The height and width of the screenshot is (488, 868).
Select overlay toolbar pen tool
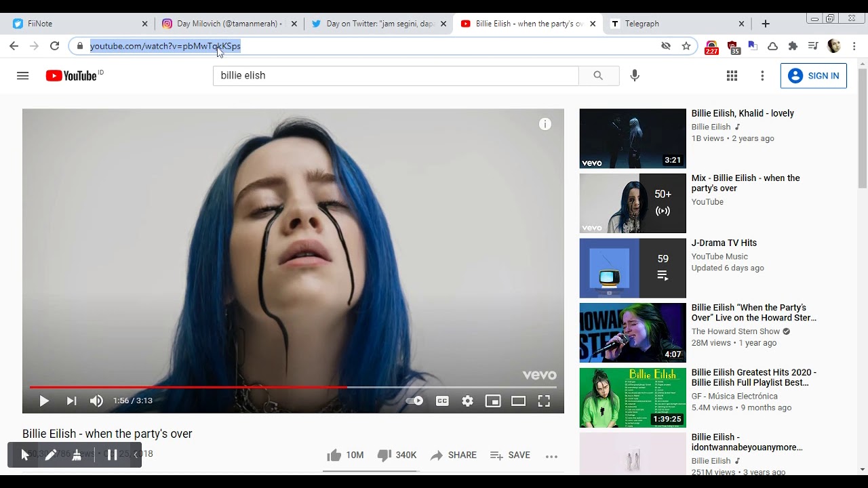pos(50,455)
